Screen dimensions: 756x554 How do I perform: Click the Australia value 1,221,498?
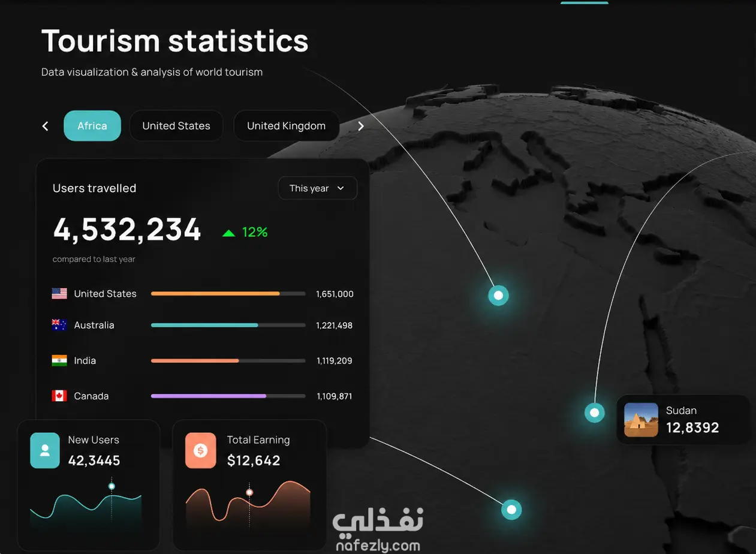(x=334, y=325)
